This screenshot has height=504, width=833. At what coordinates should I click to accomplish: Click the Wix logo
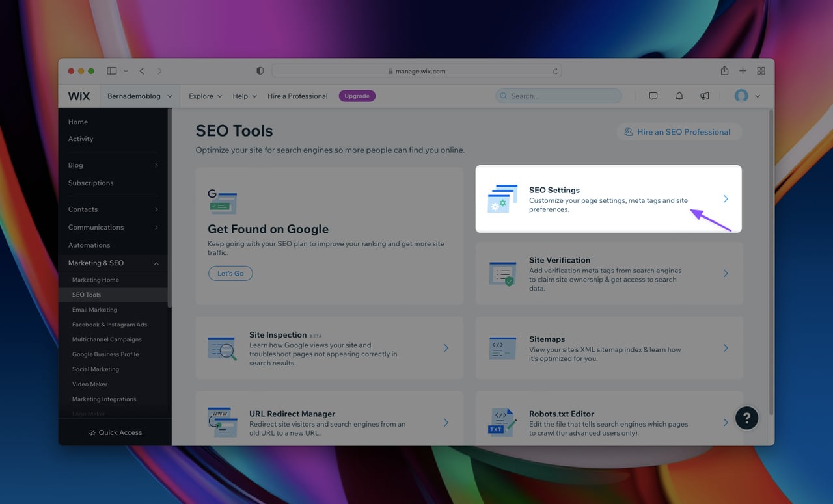(79, 96)
